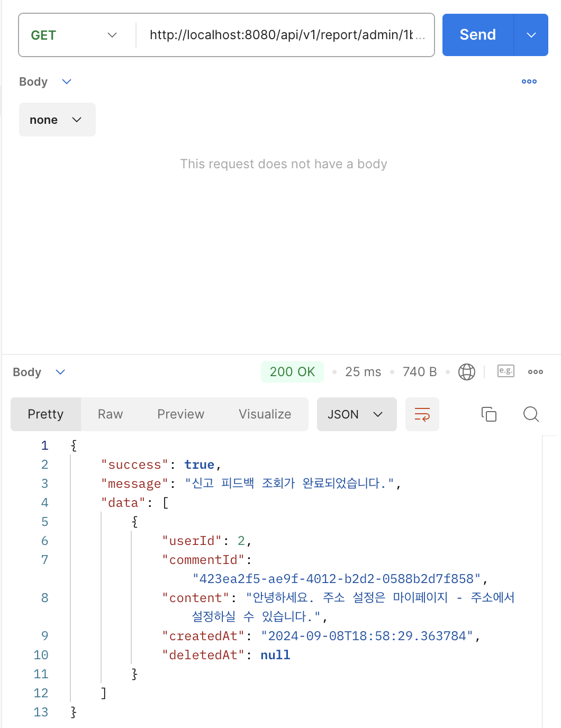Search within the response body
This screenshot has height=728, width=561.
[530, 414]
